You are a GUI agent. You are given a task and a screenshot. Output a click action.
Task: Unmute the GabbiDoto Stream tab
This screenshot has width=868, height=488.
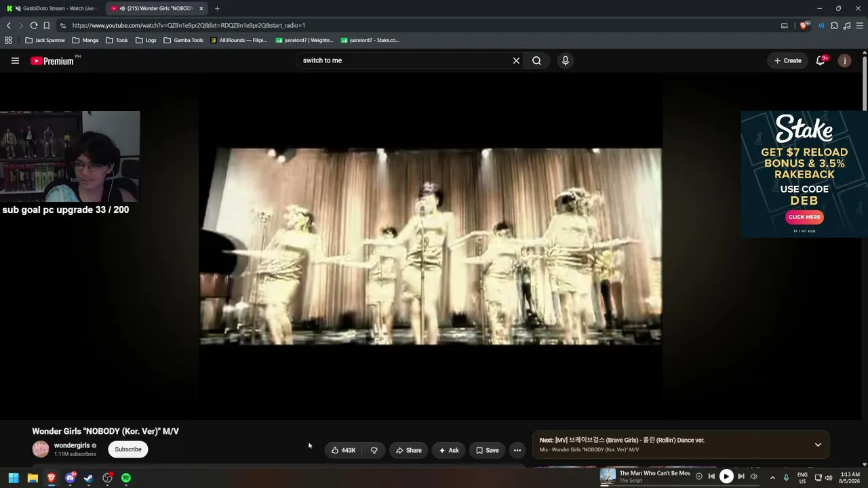(x=18, y=8)
